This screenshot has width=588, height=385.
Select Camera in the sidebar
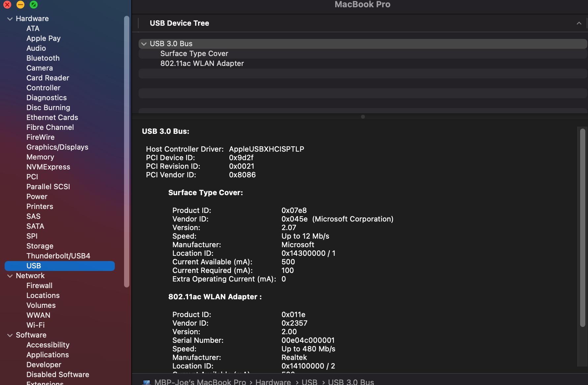click(40, 68)
